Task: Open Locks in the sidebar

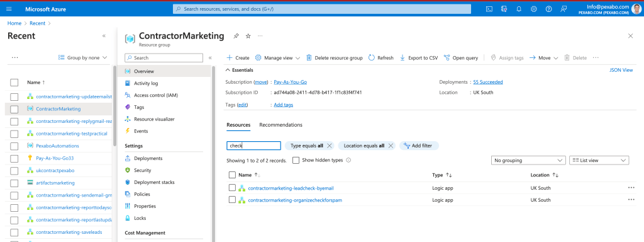Action: 140,218
